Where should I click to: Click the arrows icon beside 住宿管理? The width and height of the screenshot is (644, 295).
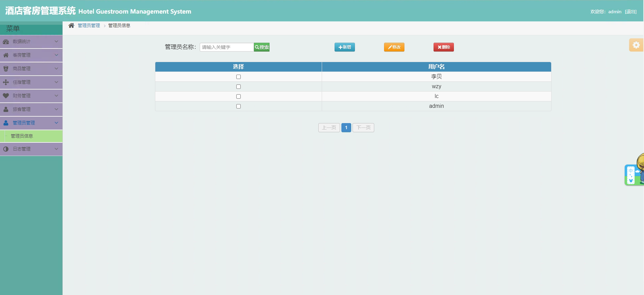tap(6, 82)
